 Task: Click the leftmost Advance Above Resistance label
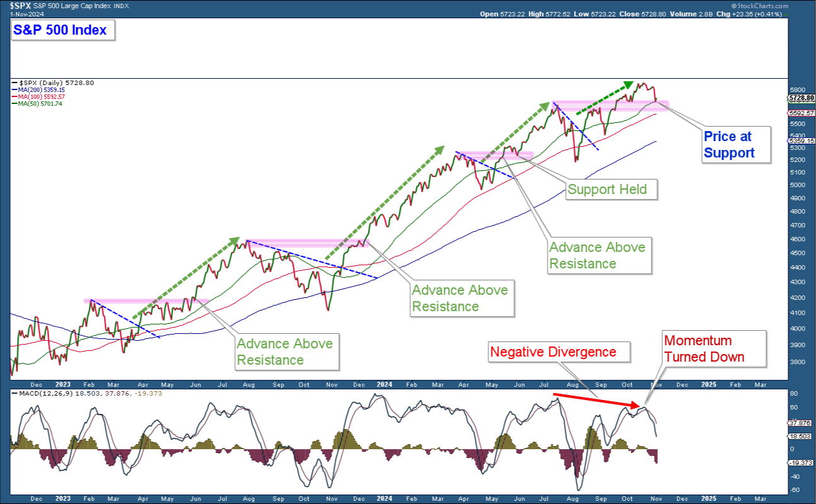point(284,352)
